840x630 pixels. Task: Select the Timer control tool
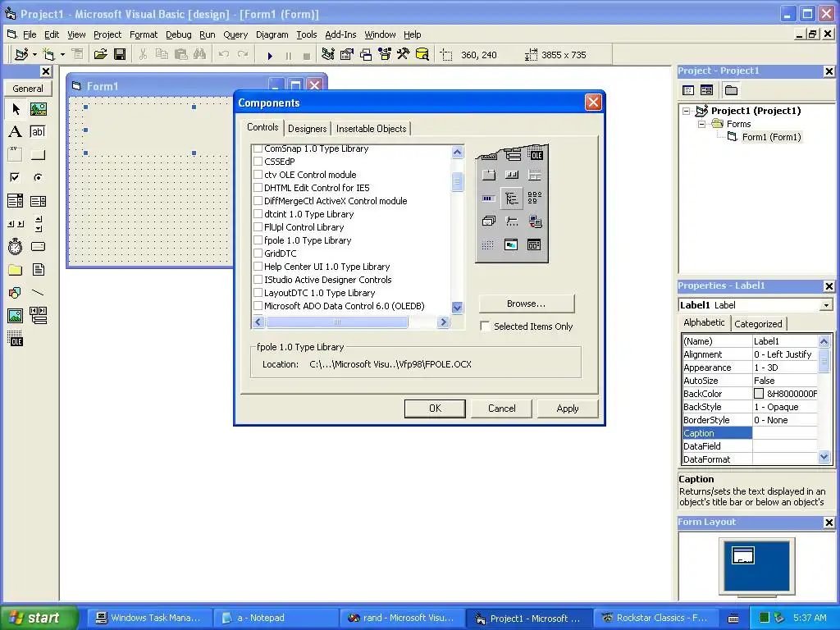click(x=15, y=246)
